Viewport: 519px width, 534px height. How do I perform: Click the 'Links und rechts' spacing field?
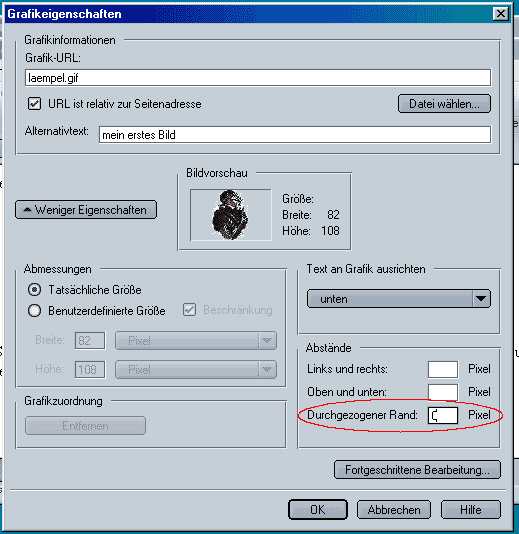[443, 369]
